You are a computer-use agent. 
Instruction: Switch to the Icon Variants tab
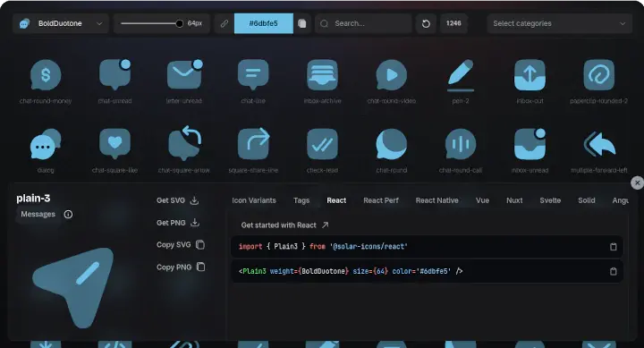254,200
